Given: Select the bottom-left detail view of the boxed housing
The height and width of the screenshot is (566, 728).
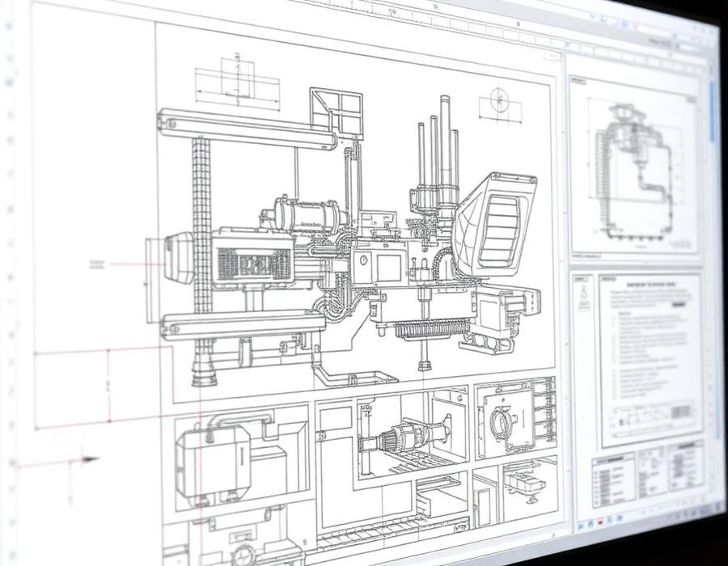Looking at the screenshot, I should point(241,459).
